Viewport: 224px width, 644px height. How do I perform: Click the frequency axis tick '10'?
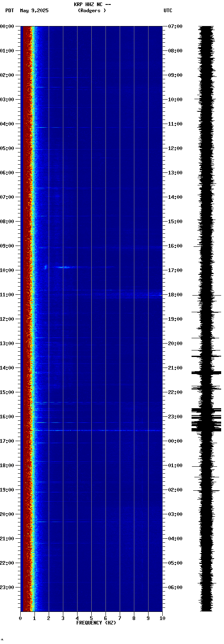[x=162, y=618]
